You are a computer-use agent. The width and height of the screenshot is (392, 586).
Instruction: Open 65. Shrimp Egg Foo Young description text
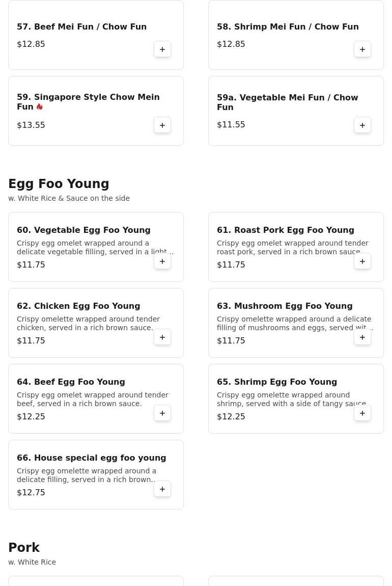(x=292, y=399)
